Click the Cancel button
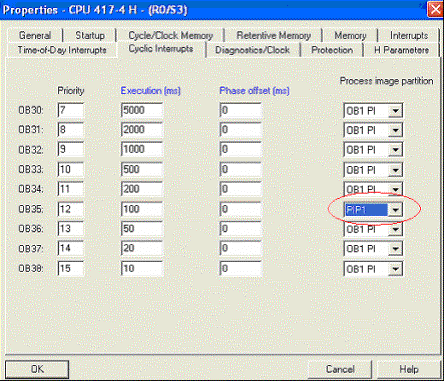The width and height of the screenshot is (444, 381). [x=340, y=369]
